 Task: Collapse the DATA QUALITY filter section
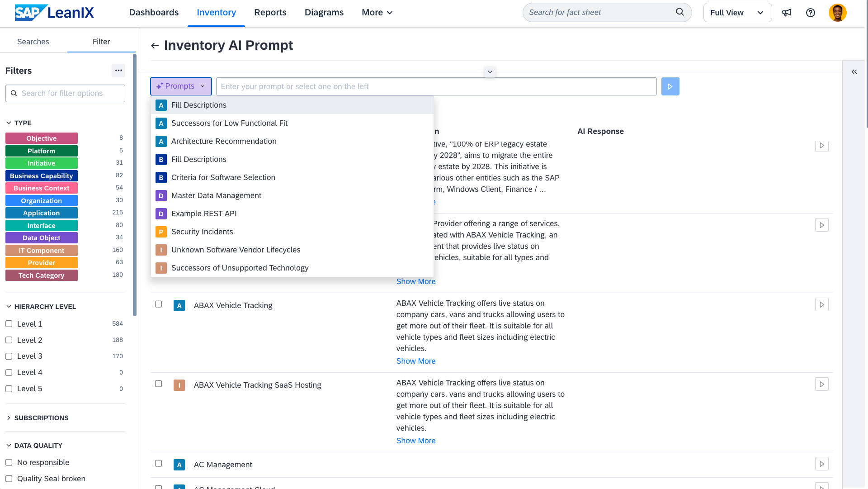coord(34,446)
